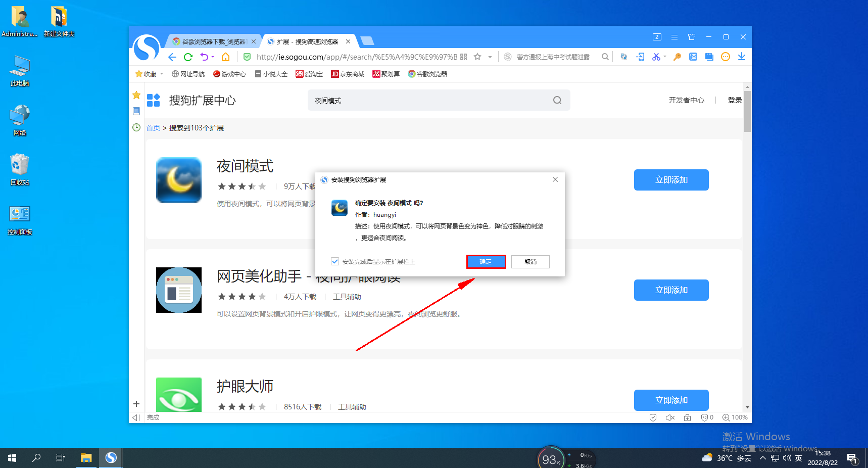Open 开发者中心 link
Viewport: 868px width, 468px height.
point(686,100)
